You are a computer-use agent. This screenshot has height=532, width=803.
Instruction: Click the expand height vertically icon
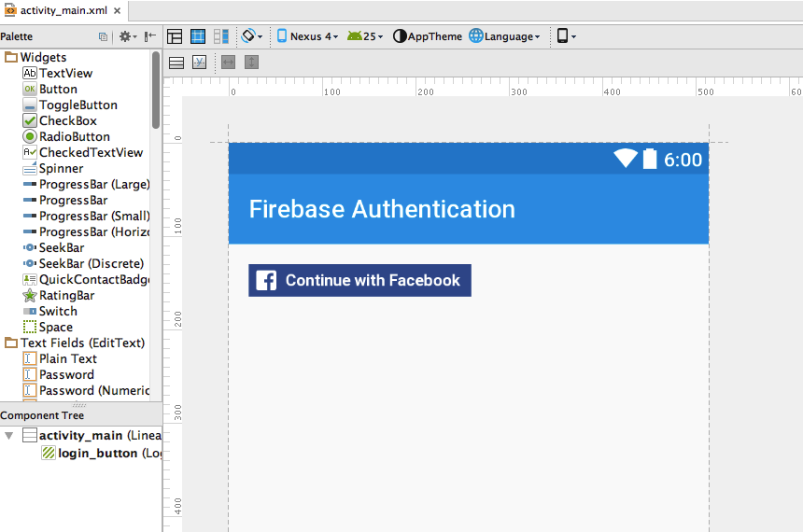pos(251,63)
